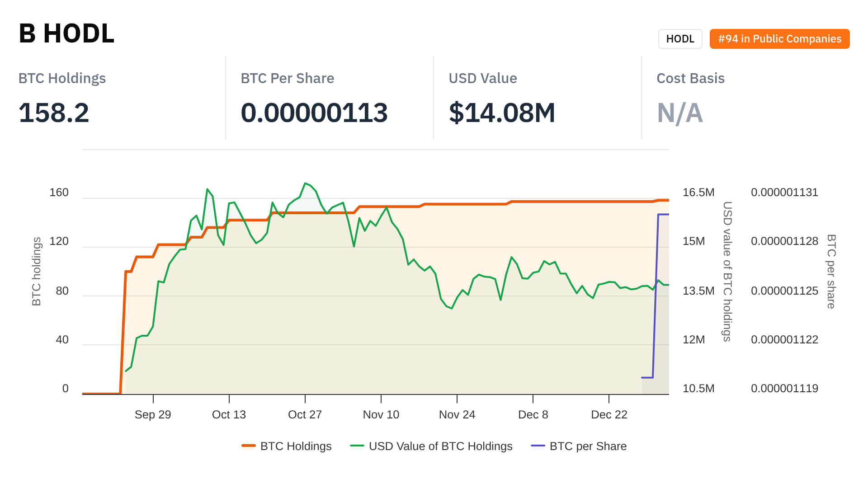Click the B HODL page title
The image size is (868, 488).
coord(66,33)
